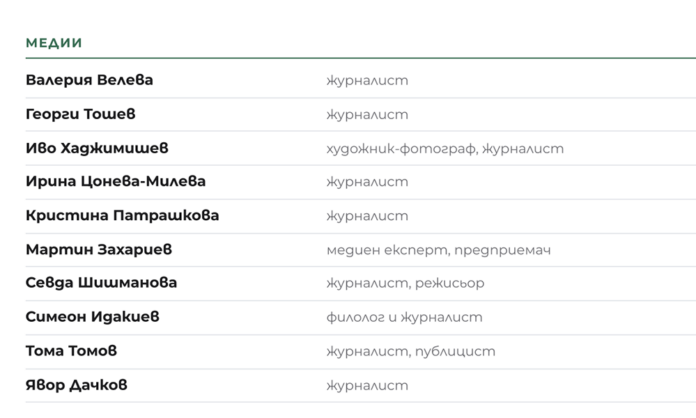Open Кристина Патрашкова's row
The image size is (696, 418).
click(x=122, y=215)
